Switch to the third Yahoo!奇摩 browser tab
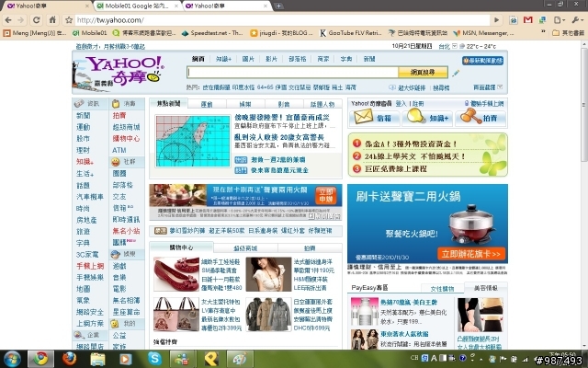588x368 pixels. coord(227,6)
